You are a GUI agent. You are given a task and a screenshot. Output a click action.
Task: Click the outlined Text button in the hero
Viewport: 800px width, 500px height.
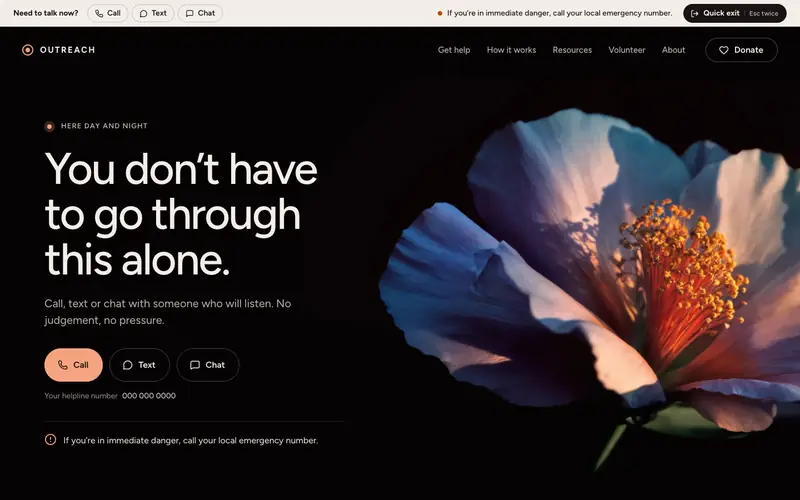[139, 365]
